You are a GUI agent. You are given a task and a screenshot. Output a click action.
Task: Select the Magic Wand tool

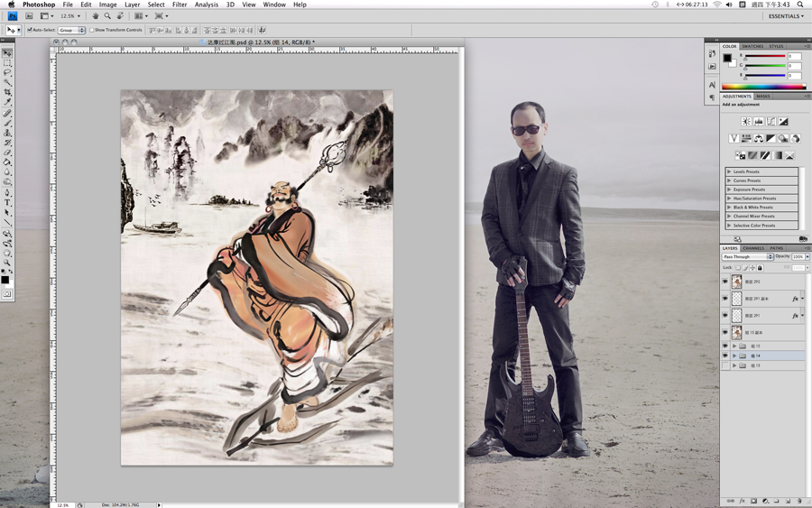click(x=7, y=82)
